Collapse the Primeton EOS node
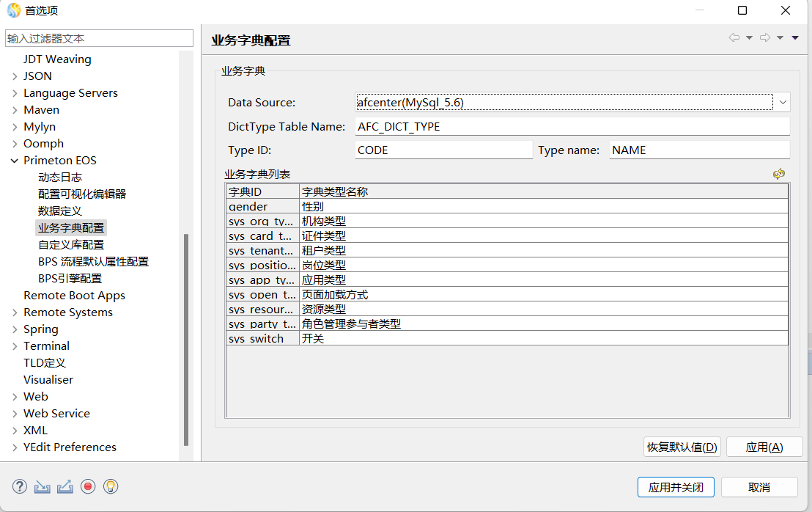This screenshot has height=512, width=812. [x=15, y=161]
